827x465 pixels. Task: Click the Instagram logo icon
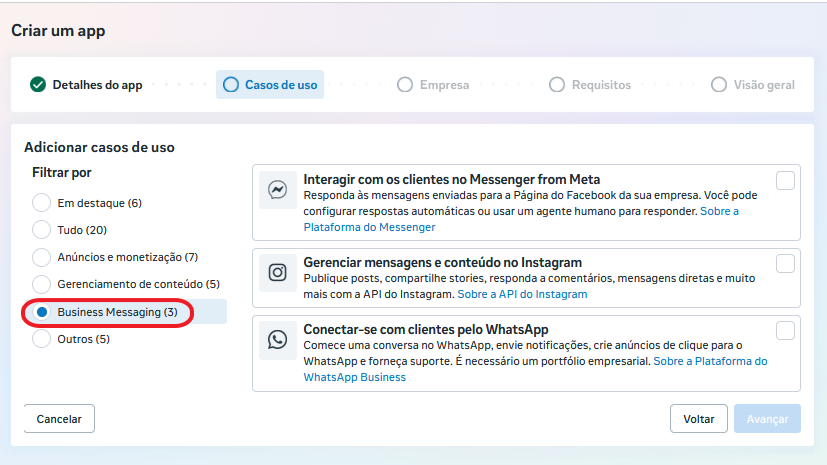coord(277,273)
